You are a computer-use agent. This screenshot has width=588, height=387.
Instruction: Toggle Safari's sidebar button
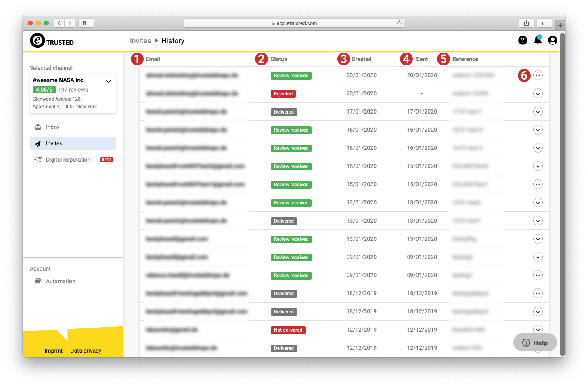click(x=86, y=23)
